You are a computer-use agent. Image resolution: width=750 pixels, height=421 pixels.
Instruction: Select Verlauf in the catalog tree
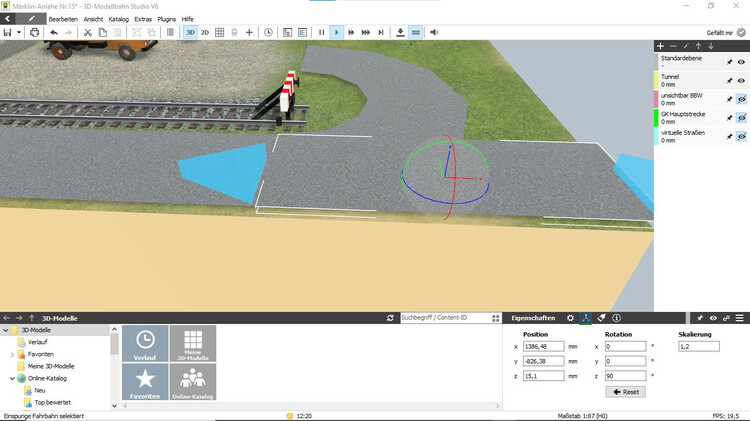[x=37, y=342]
